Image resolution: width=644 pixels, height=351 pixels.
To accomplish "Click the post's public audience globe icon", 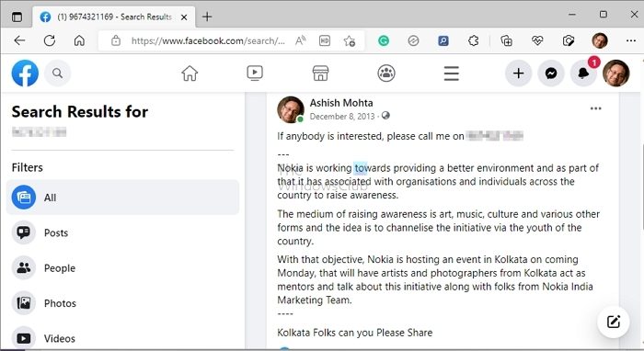I will coord(385,116).
